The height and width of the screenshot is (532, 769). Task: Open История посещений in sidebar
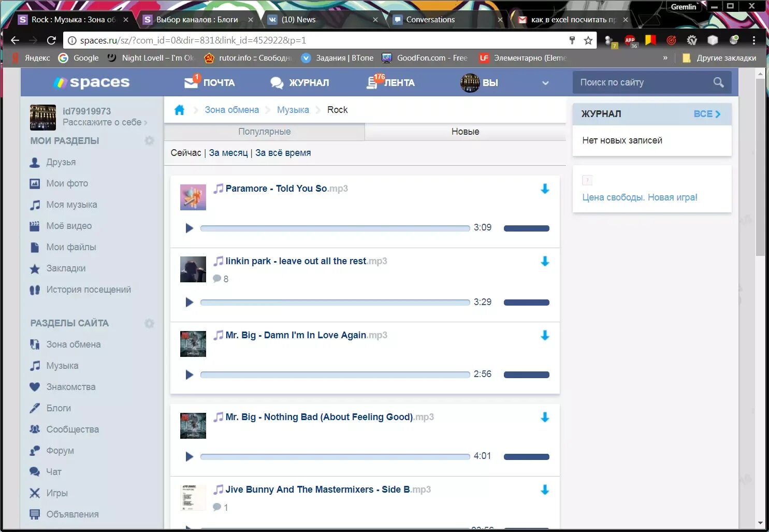[x=89, y=290]
